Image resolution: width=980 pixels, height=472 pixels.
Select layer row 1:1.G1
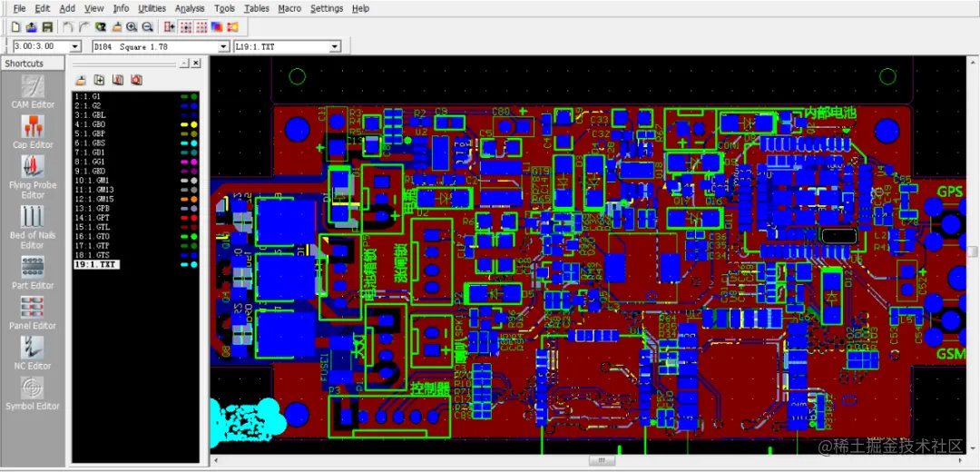click(135, 96)
